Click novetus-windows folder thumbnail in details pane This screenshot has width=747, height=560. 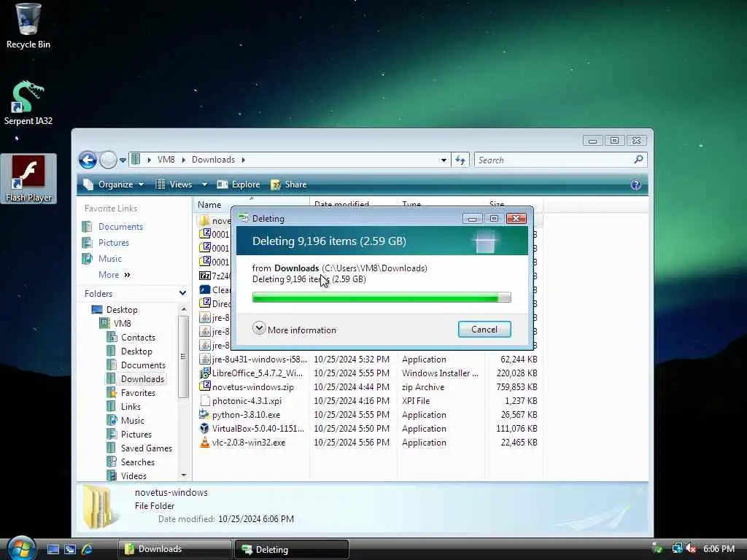coord(99,506)
